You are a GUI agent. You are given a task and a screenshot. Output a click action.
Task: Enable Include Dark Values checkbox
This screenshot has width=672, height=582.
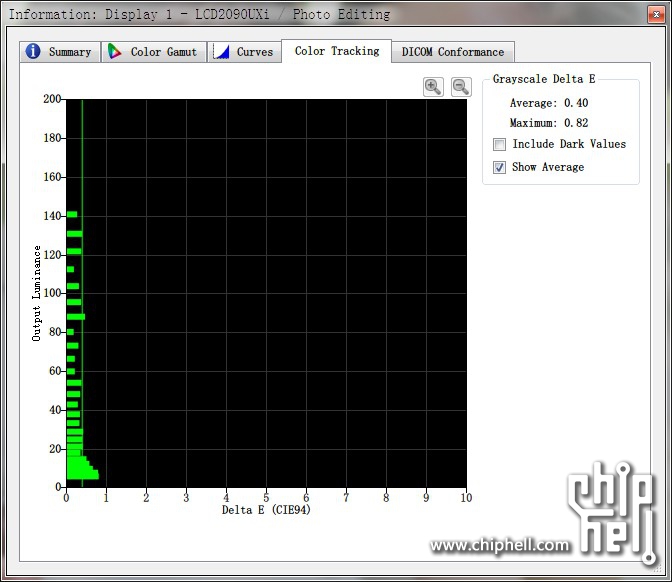click(499, 144)
